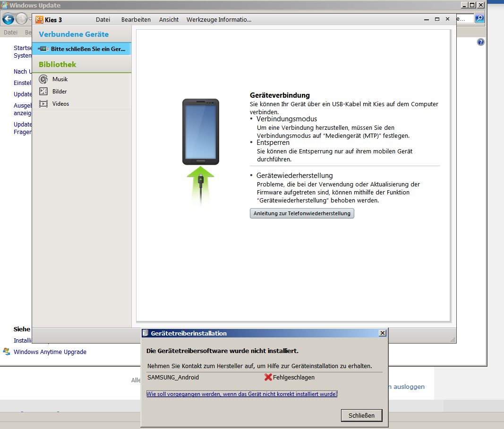Open the Ansicht menu in Kies
This screenshot has height=429, width=504.
169,20
